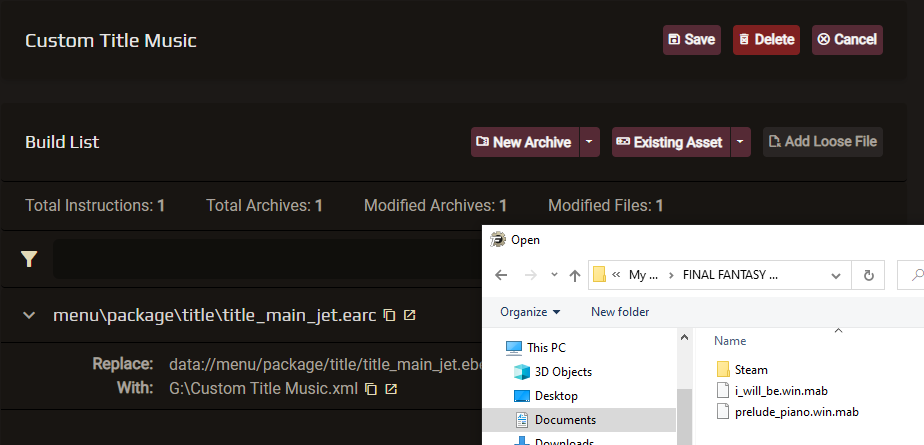Add a New Archive to build list
This screenshot has width=924, height=445.
click(524, 142)
